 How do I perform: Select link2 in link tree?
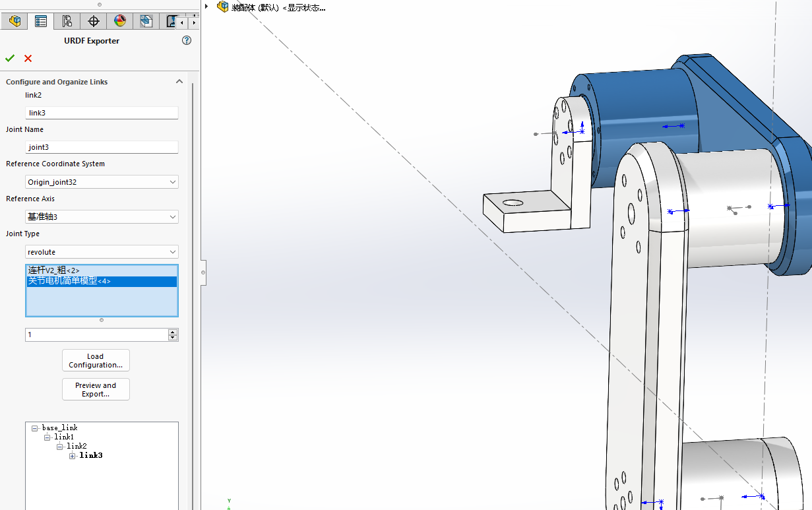pyautogui.click(x=77, y=446)
